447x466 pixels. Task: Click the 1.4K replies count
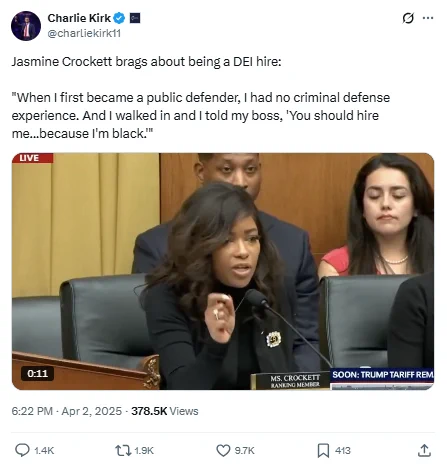coord(44,451)
